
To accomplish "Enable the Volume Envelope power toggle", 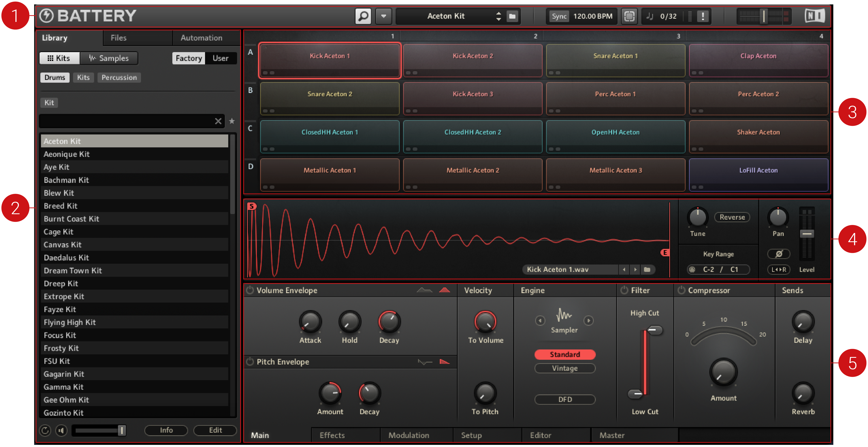I will click(250, 290).
